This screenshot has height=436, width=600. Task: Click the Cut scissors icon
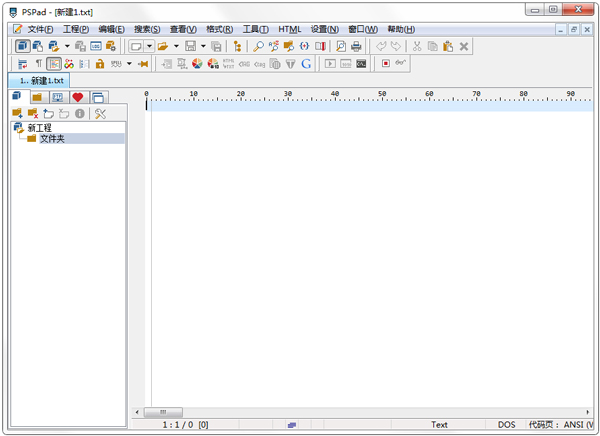[417, 46]
